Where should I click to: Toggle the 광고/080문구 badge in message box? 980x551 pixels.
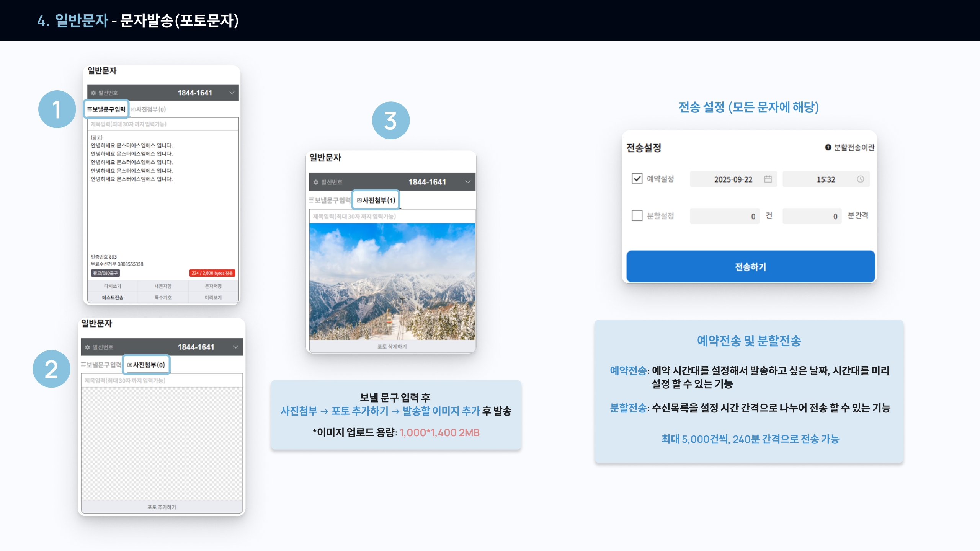point(106,273)
